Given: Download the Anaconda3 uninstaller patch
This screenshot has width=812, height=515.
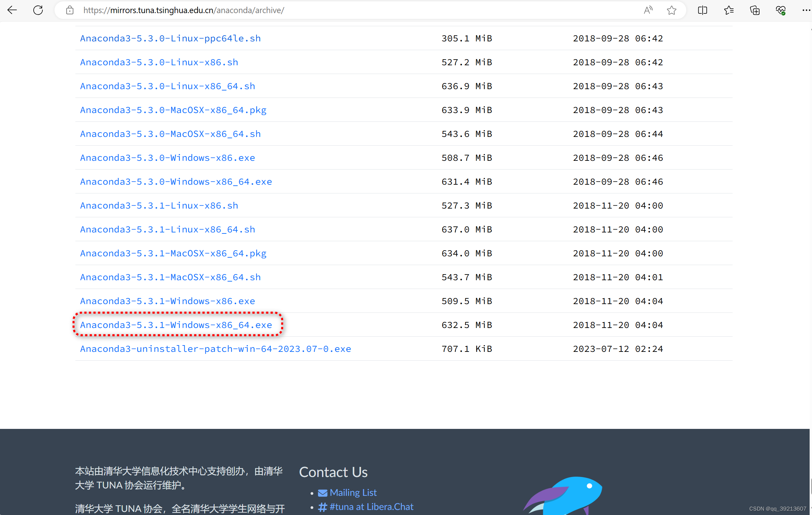Looking at the screenshot, I should [x=215, y=349].
